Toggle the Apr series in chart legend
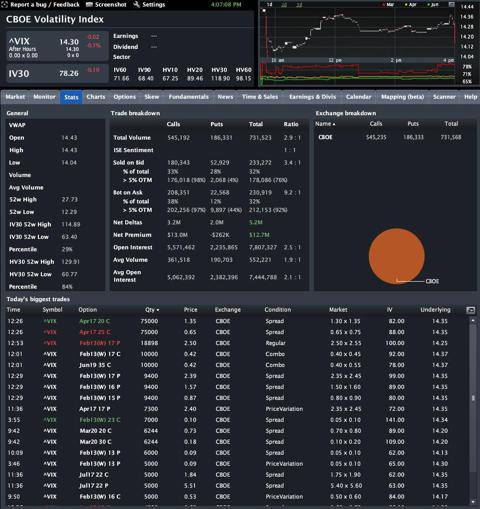The height and width of the screenshot is (509, 480). click(411, 5)
